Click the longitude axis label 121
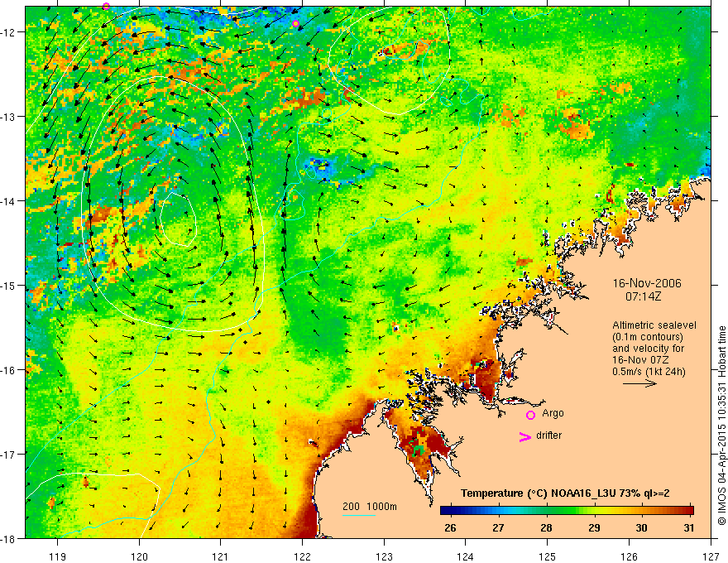Image resolution: width=728 pixels, height=563 pixels. [x=221, y=557]
